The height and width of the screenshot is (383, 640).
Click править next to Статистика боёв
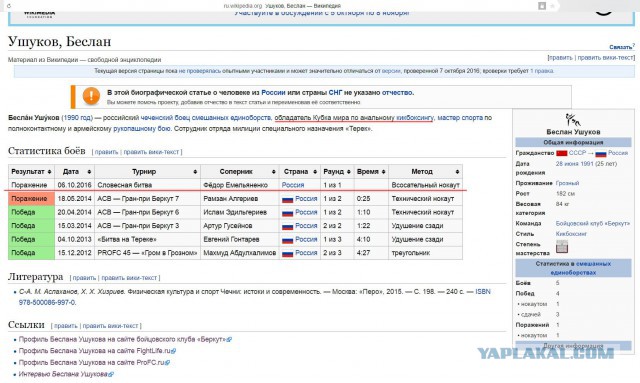tap(106, 152)
